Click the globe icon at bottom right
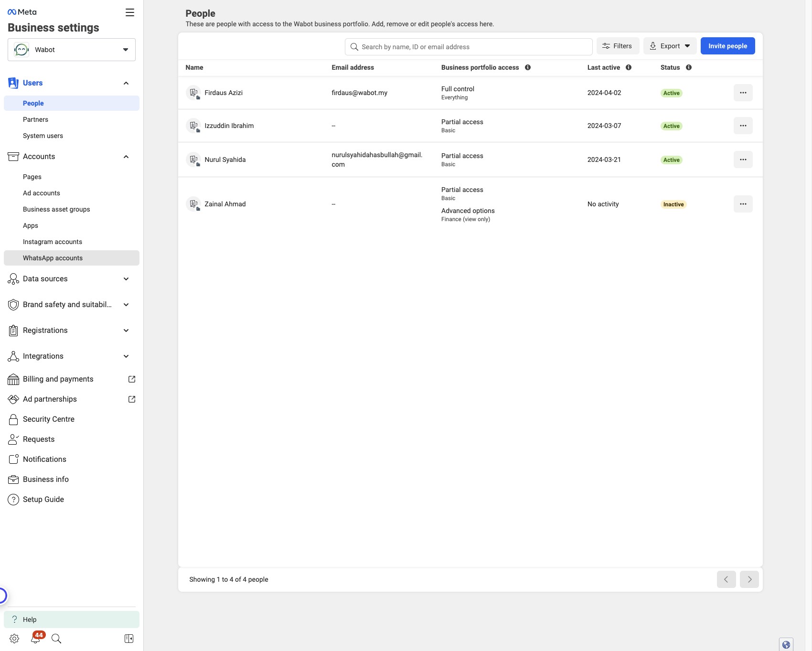This screenshot has width=812, height=651. [786, 645]
